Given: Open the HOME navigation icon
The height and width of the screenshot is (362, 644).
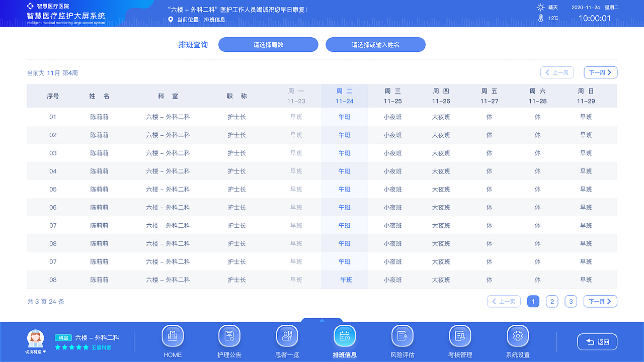Looking at the screenshot, I should (173, 336).
